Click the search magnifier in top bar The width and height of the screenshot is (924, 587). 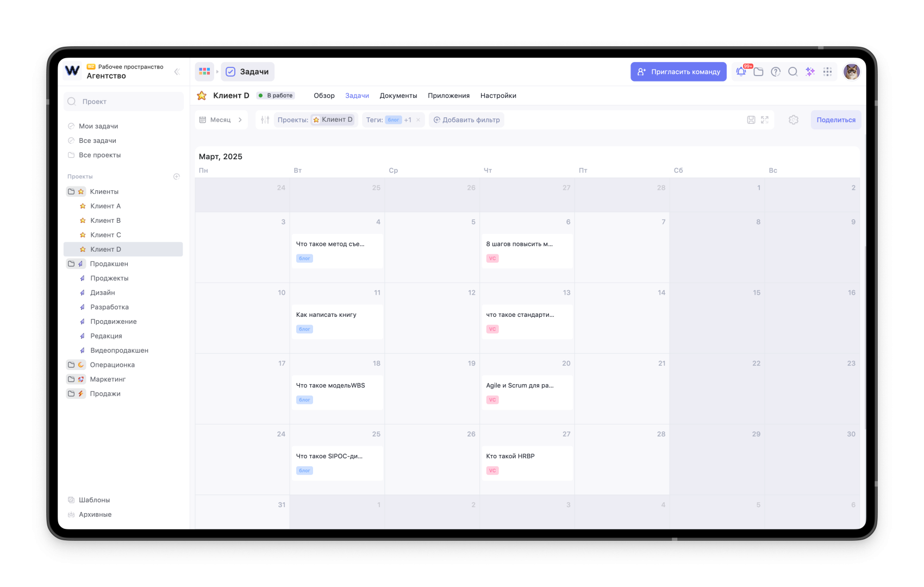[x=793, y=72]
